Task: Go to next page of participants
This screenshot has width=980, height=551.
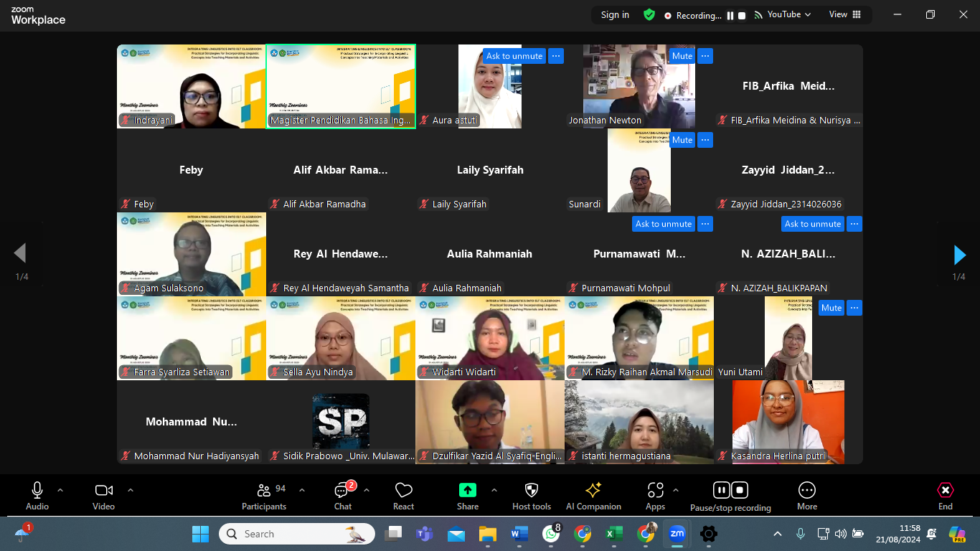Action: 959,255
